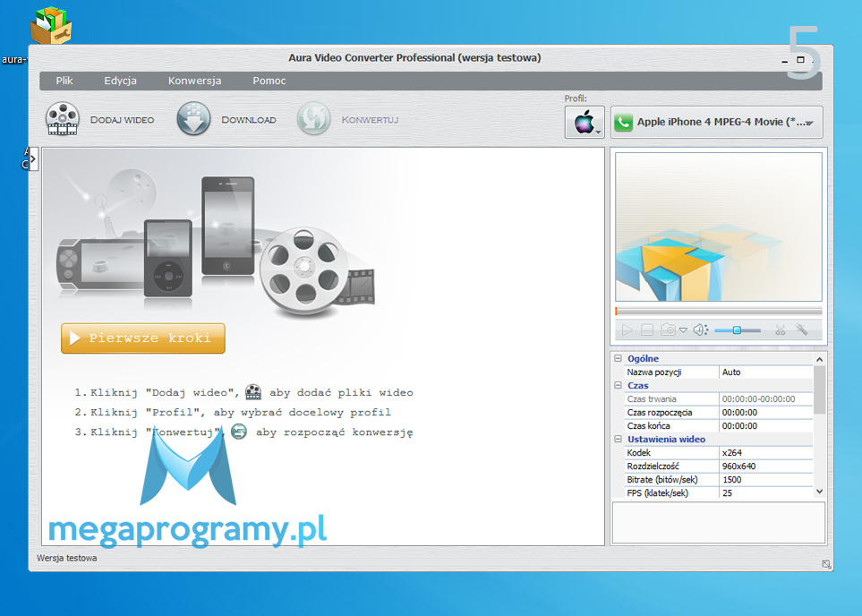The height and width of the screenshot is (616, 862).
Task: Collapse the Ustawienia wideo section
Action: click(x=618, y=439)
